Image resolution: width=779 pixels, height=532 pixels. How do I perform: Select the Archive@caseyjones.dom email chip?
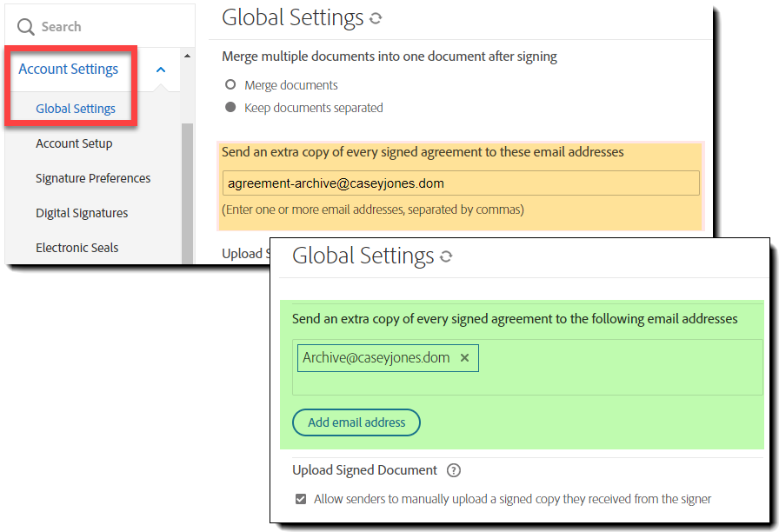pos(376,358)
